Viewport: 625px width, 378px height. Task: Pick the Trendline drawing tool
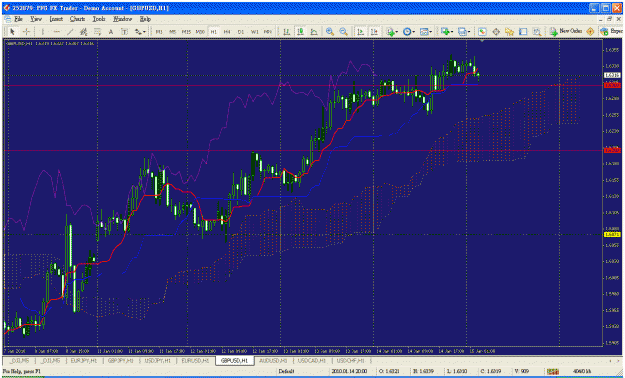click(70, 32)
